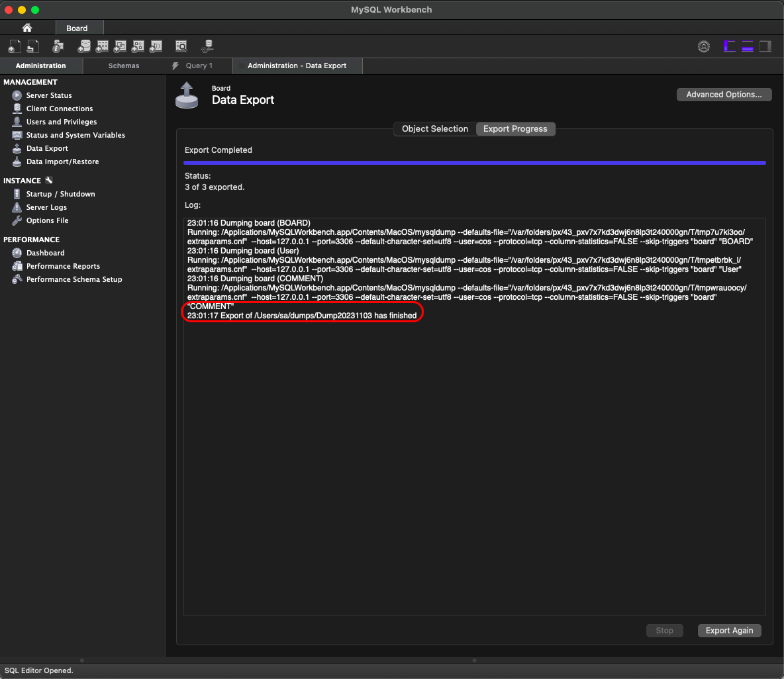Click the Performance Reports icon
The height and width of the screenshot is (679, 784).
pos(17,266)
